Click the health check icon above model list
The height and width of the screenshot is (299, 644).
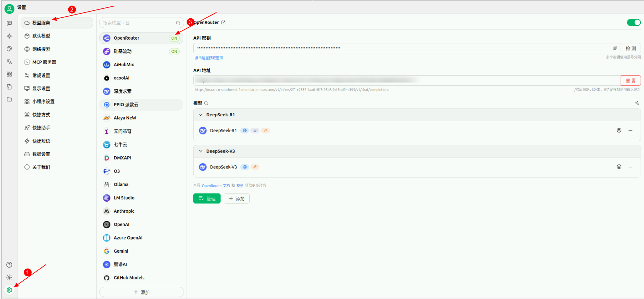[x=637, y=103]
